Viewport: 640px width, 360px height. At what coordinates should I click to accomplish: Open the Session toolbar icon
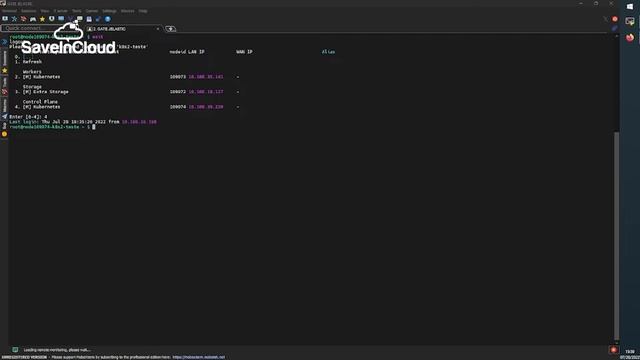click(5, 19)
